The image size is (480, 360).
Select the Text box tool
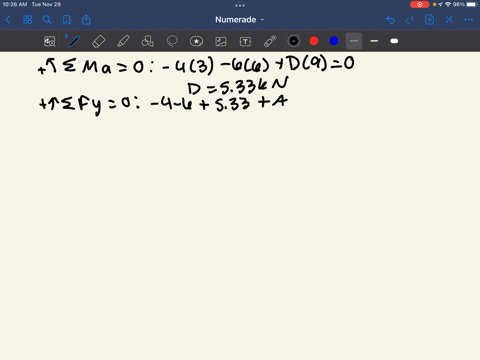click(245, 41)
